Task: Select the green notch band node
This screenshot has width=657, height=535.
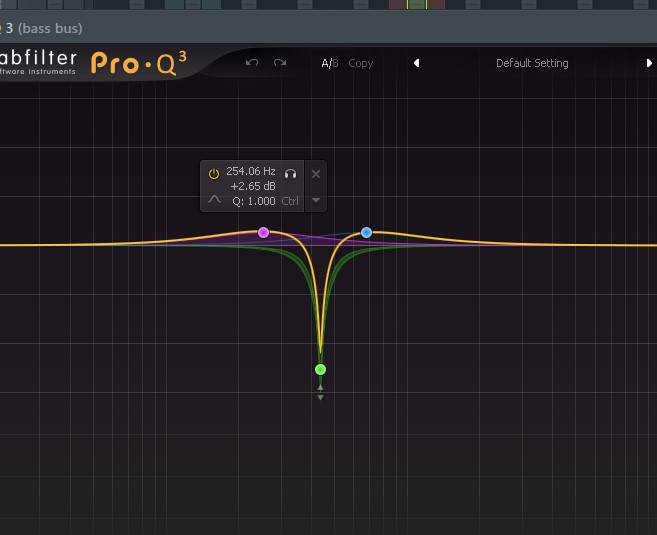Action: 320,369
